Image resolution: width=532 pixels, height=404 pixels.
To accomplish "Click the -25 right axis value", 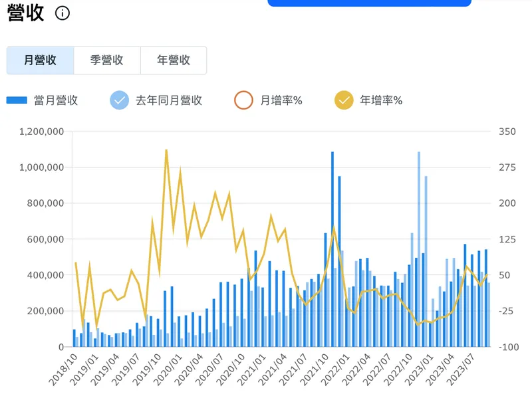I will (x=507, y=311).
